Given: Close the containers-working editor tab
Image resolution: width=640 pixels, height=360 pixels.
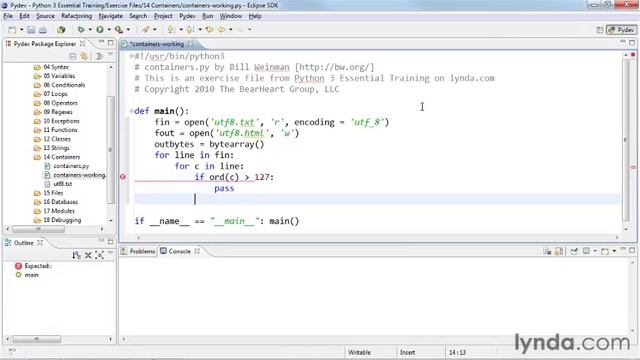Looking at the screenshot, I should click(x=191, y=44).
